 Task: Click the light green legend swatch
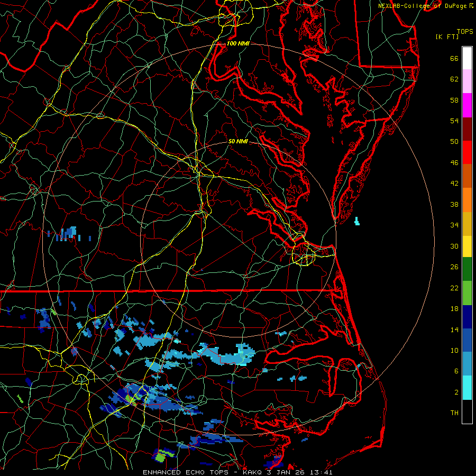pyautogui.click(x=467, y=293)
